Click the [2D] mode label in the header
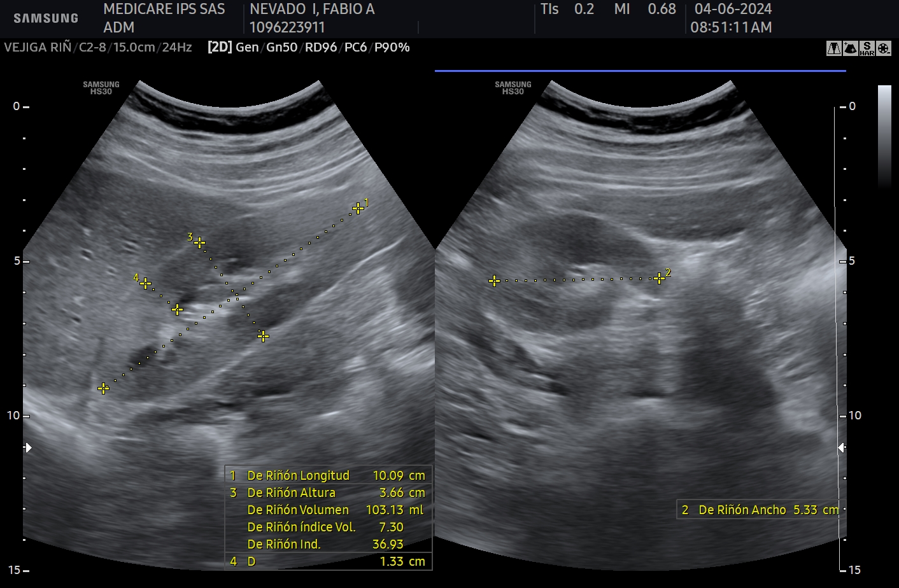899x588 pixels. click(220, 47)
